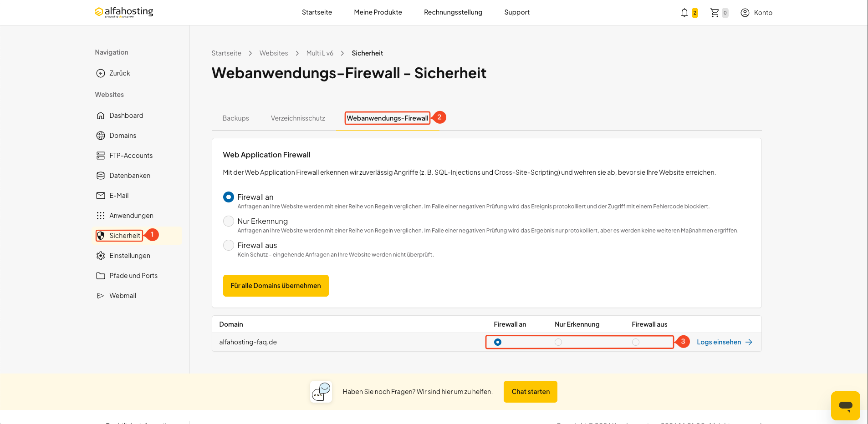Open Zurück in the sidebar
Image resolution: width=868 pixels, height=424 pixels.
tap(120, 73)
